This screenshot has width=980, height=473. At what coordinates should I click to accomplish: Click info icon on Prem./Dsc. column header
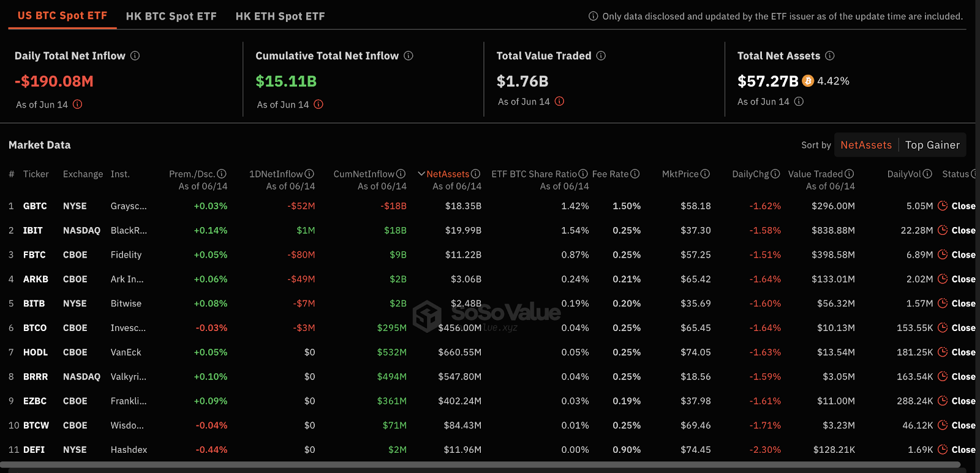click(x=222, y=174)
